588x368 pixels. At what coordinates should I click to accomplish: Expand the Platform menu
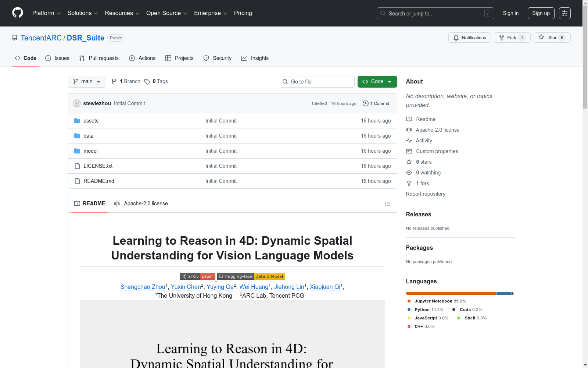(47, 13)
